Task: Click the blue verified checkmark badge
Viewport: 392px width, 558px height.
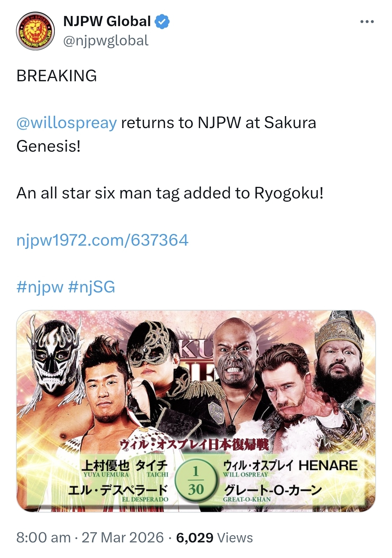Action: (x=162, y=22)
